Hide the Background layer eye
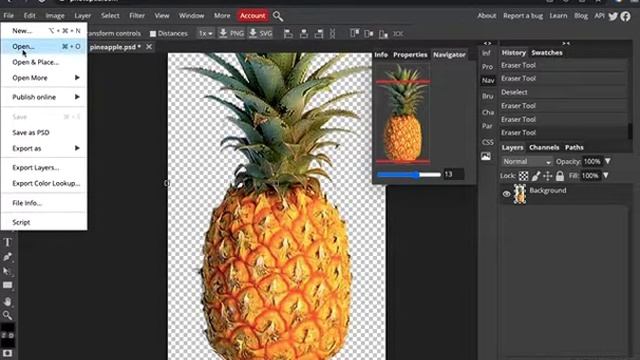Viewport: 640px width, 360px height. pyautogui.click(x=507, y=194)
